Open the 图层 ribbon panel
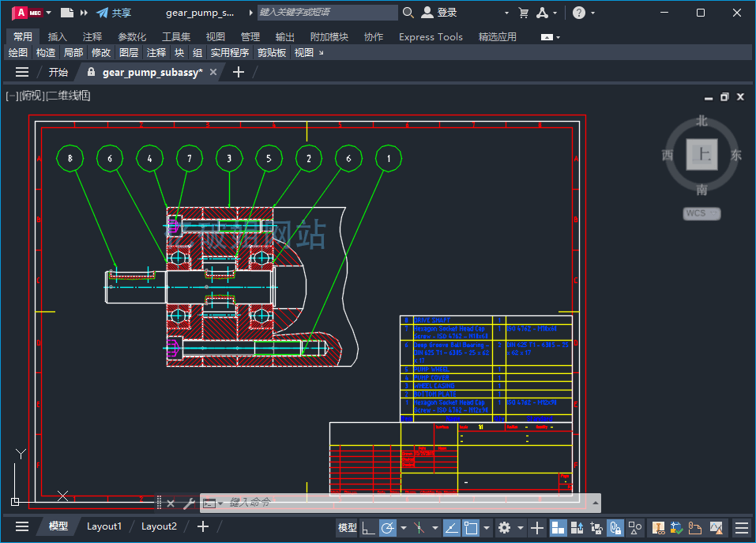Viewport: 756px width, 543px height. pyautogui.click(x=129, y=53)
